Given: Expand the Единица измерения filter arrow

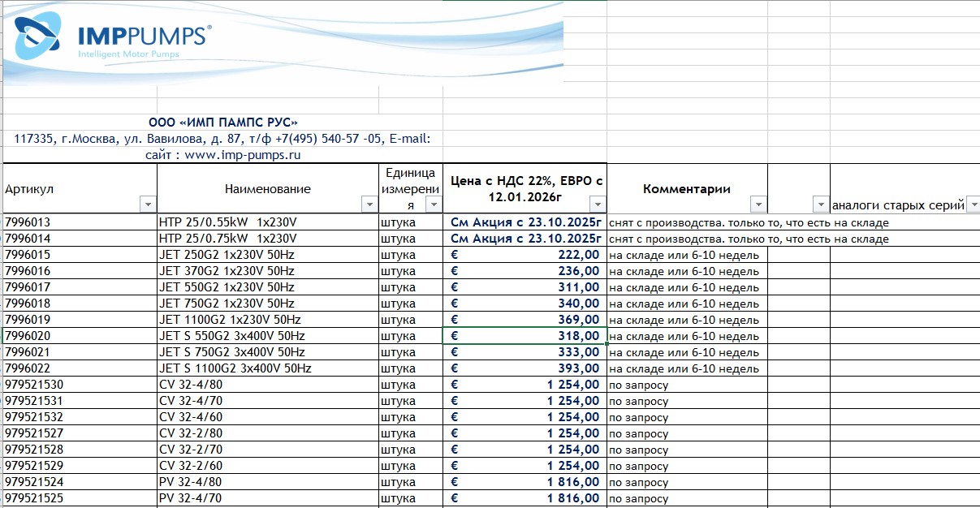Looking at the screenshot, I should click(x=434, y=204).
